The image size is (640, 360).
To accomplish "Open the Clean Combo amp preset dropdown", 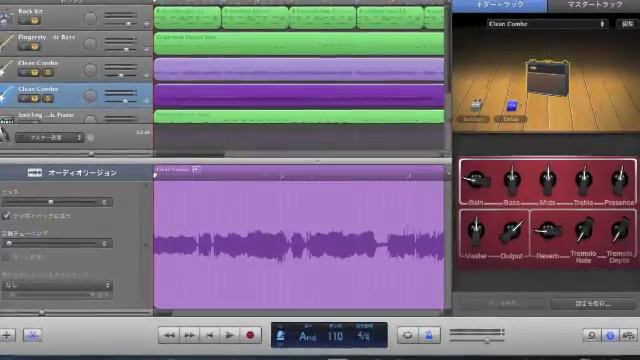I will pyautogui.click(x=547, y=24).
